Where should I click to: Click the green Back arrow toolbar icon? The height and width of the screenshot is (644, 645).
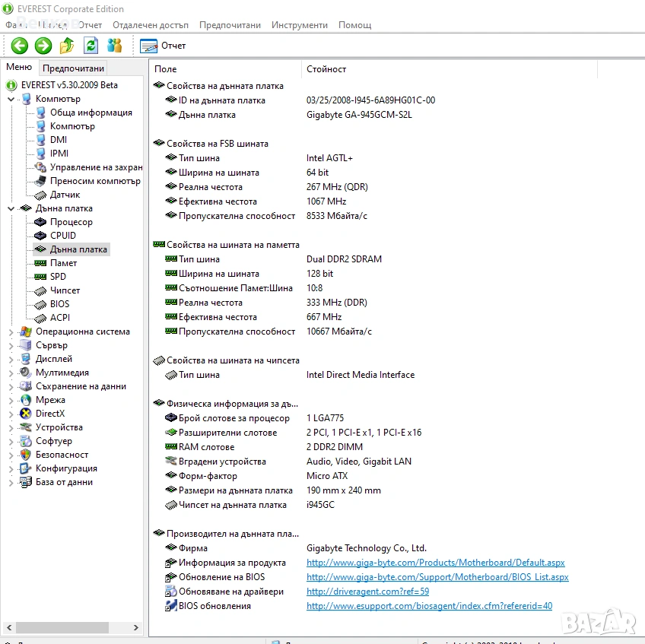click(x=20, y=46)
